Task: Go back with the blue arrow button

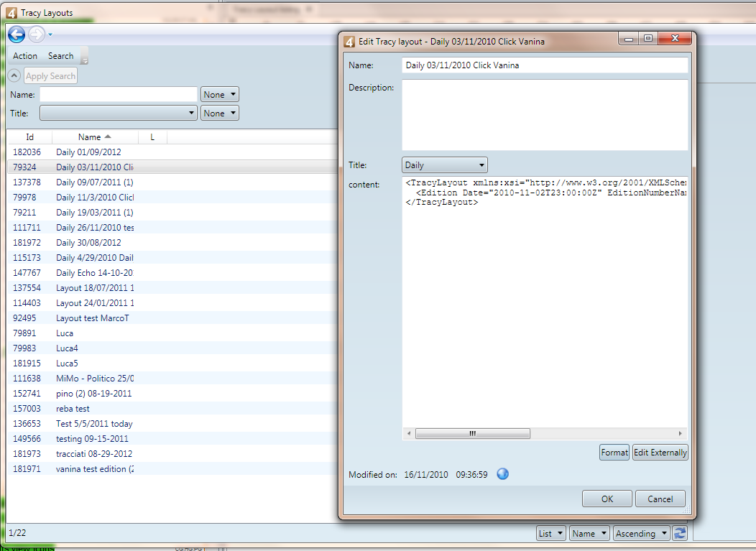Action: 17,34
